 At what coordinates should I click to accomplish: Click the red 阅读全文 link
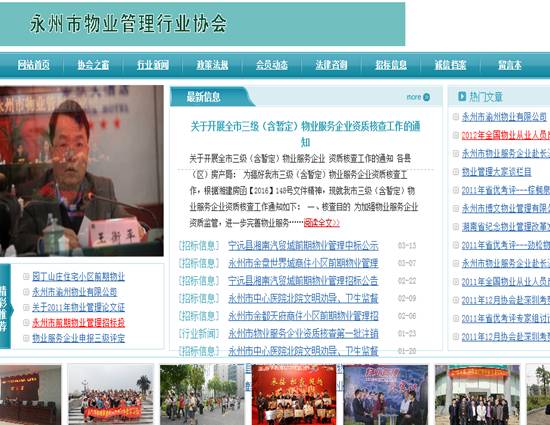click(x=322, y=223)
